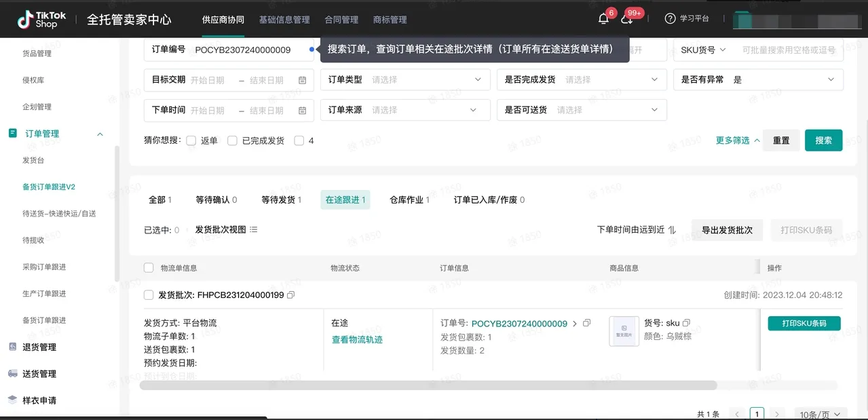The width and height of the screenshot is (868, 420).
Task: Toggle select-all checkbox in table header
Action: pos(149,268)
